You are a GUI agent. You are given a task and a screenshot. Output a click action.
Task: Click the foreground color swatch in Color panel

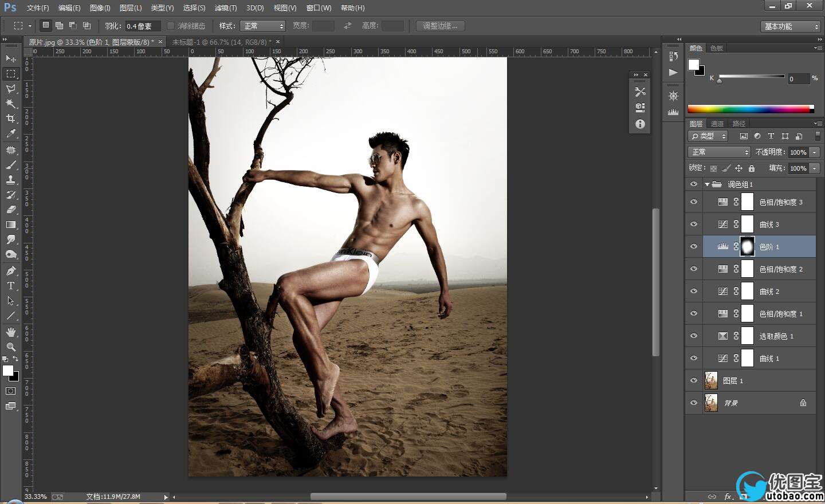pos(693,64)
